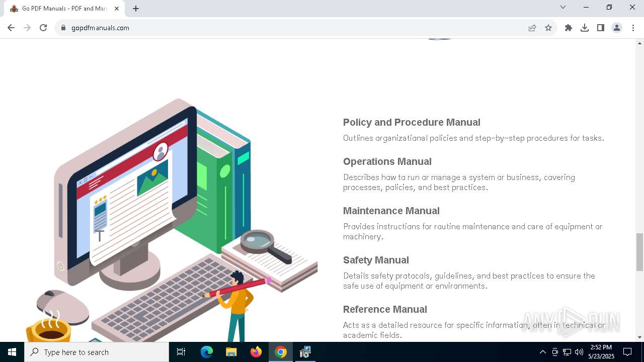Click the address bar URL gopdfmanuals.com
Screen dimensions: 644x362
[100, 28]
